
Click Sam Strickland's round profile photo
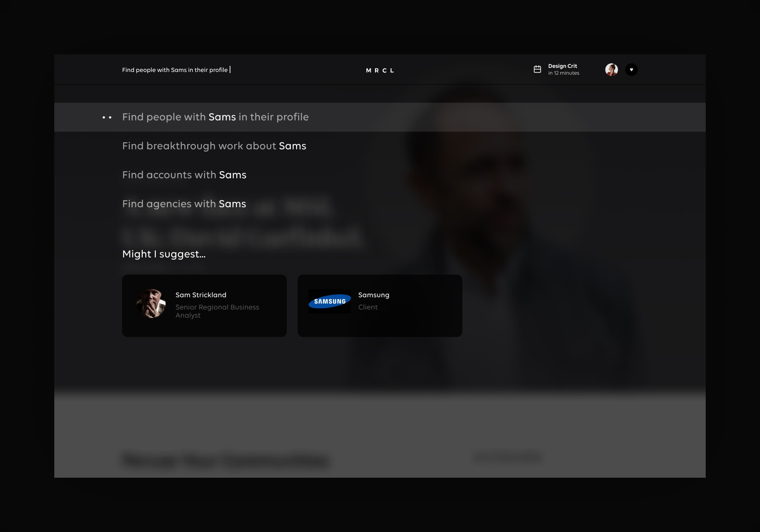(151, 303)
